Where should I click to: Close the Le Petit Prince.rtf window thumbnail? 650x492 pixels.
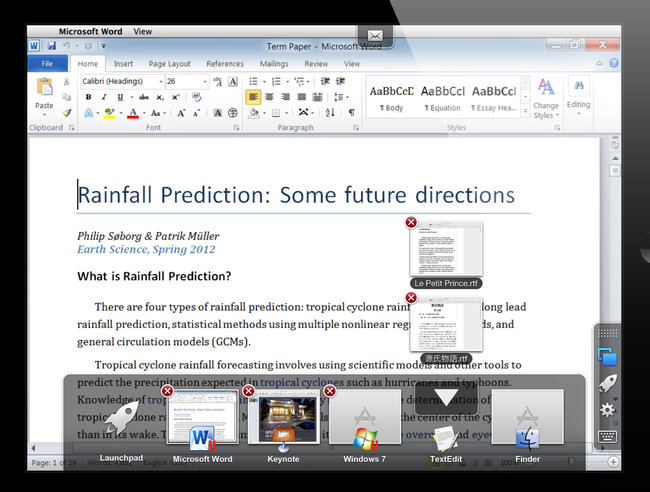click(411, 223)
